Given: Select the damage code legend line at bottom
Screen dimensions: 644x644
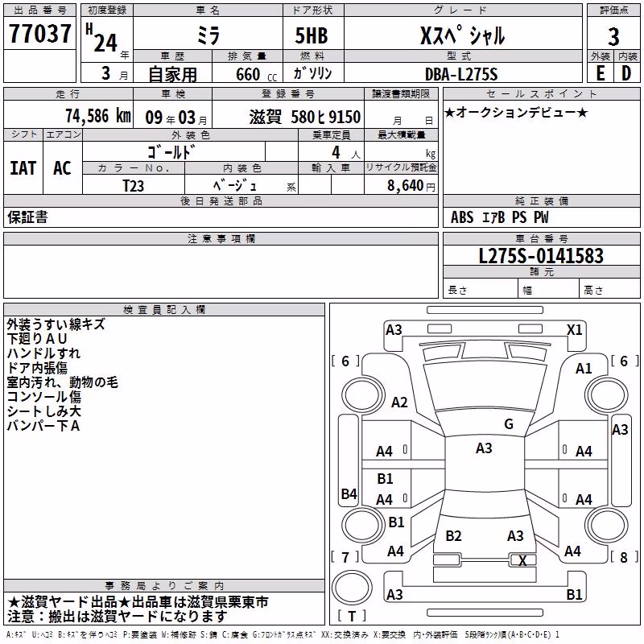Looking at the screenshot, I should 283,634.
